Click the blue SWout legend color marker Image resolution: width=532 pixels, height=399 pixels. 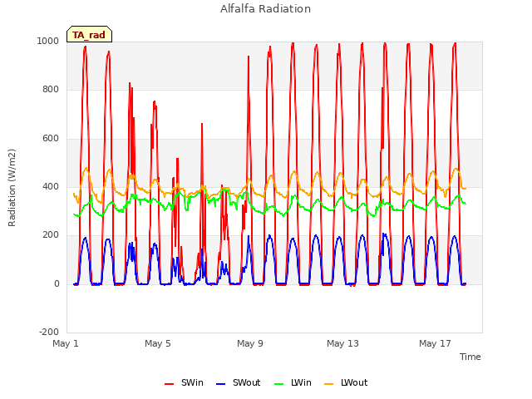220,384
